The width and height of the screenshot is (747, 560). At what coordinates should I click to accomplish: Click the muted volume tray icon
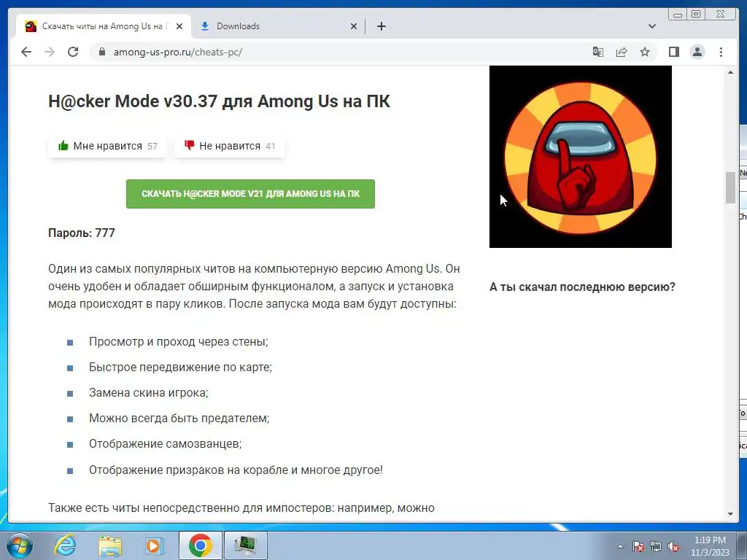(673, 546)
